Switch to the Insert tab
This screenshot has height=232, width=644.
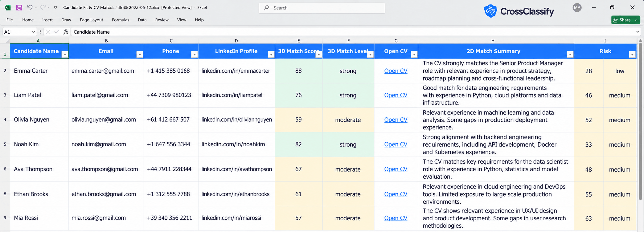(x=47, y=20)
